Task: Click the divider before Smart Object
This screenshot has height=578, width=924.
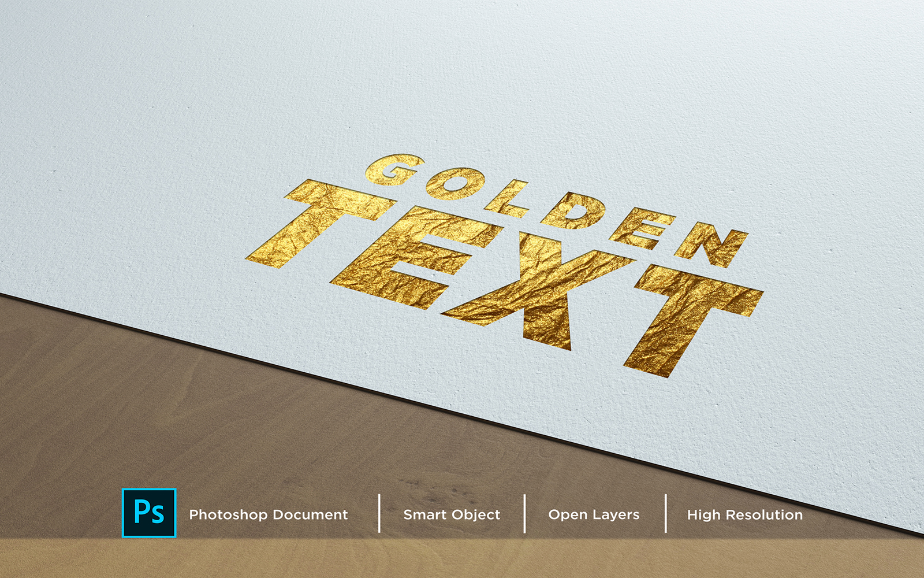Action: pyautogui.click(x=379, y=513)
